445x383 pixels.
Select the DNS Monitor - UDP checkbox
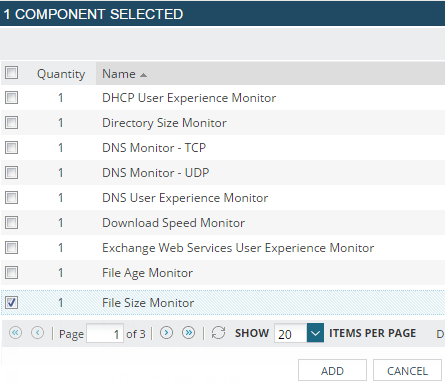pyautogui.click(x=11, y=173)
